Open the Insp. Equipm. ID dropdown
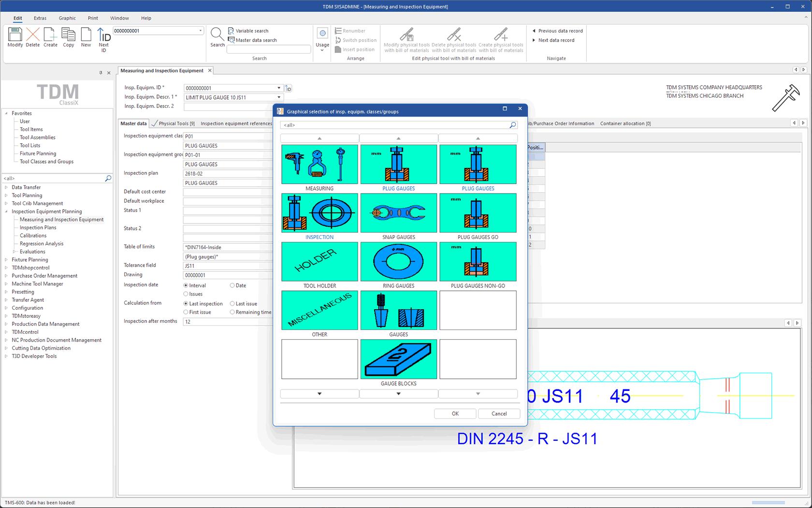This screenshot has width=812, height=508. 279,88
